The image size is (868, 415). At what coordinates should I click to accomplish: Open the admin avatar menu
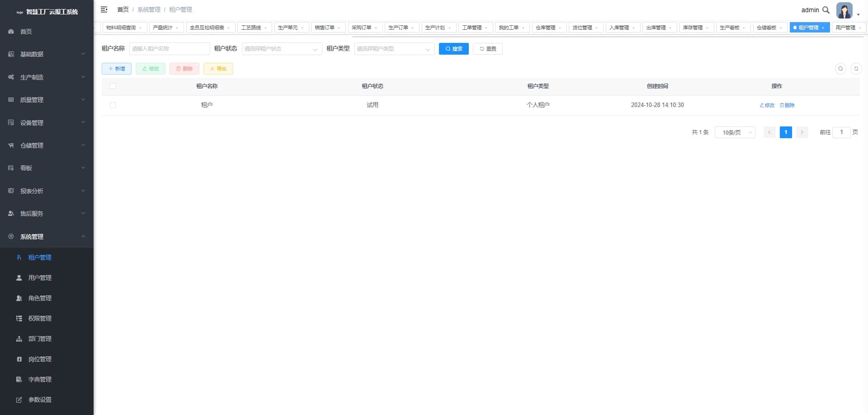pos(844,10)
